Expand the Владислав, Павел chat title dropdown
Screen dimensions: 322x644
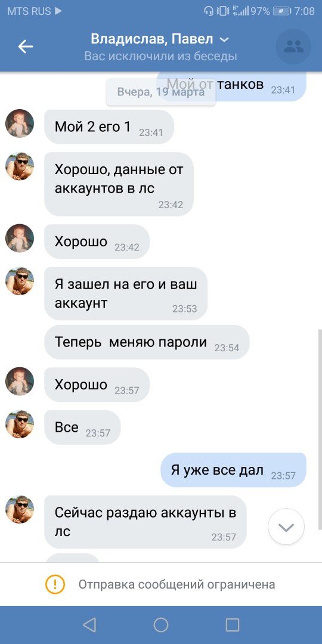[x=224, y=40]
